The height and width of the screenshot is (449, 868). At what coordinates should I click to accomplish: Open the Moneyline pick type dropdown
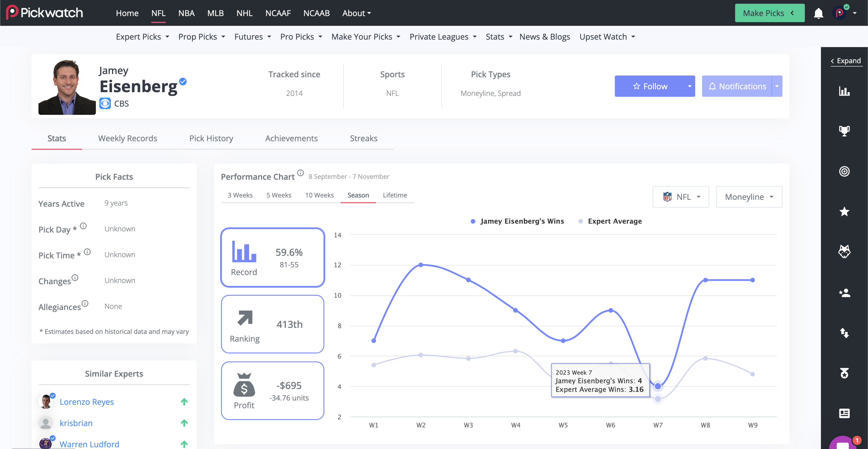point(749,197)
